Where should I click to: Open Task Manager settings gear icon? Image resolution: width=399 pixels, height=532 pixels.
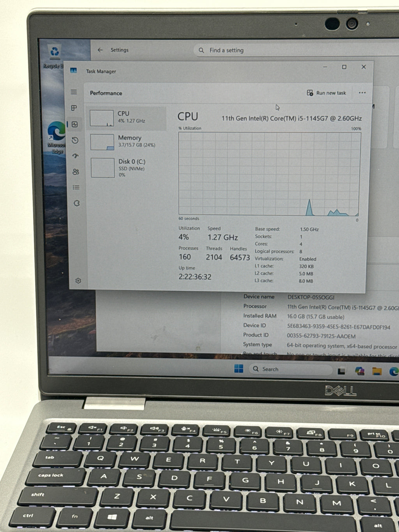(78, 281)
